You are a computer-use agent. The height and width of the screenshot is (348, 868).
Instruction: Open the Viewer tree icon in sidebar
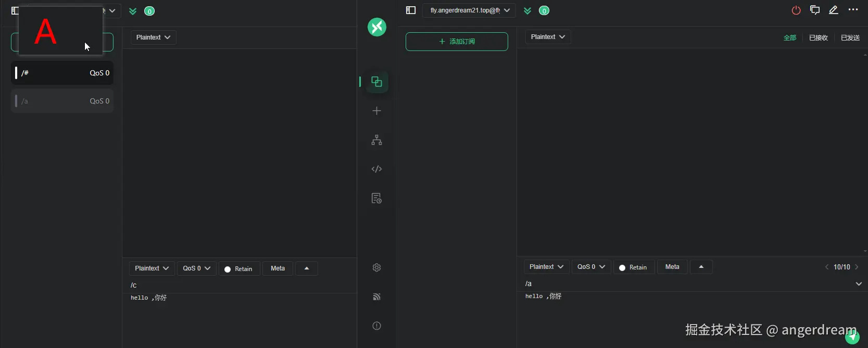(x=376, y=140)
